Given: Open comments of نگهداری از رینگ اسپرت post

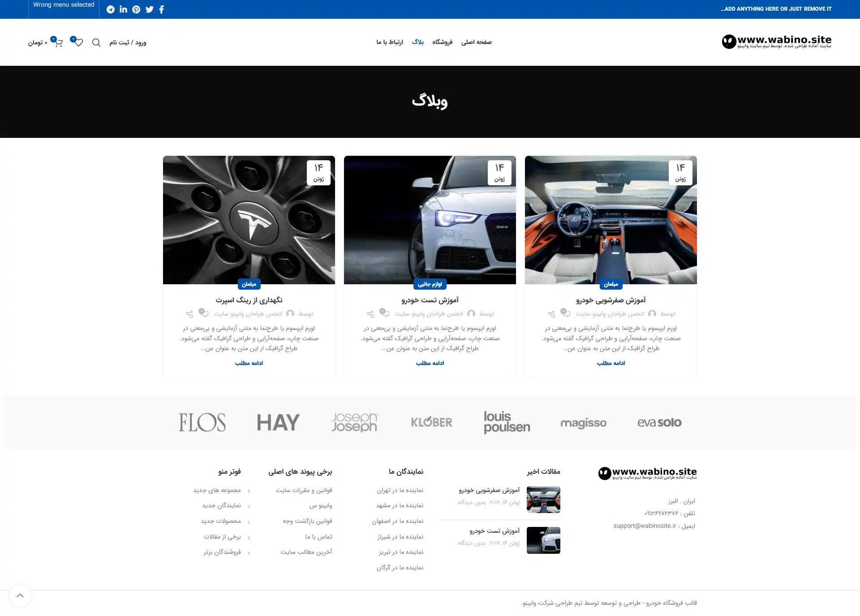Looking at the screenshot, I should click(x=204, y=313).
